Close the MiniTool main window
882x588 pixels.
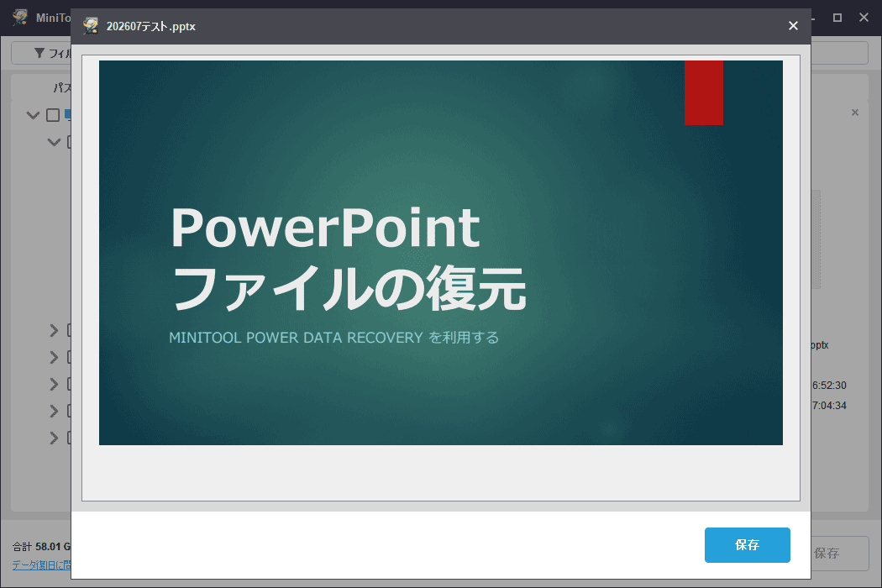(864, 18)
